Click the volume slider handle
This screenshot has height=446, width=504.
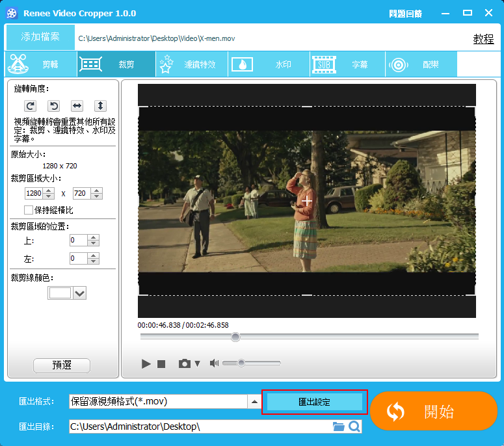[241, 363]
